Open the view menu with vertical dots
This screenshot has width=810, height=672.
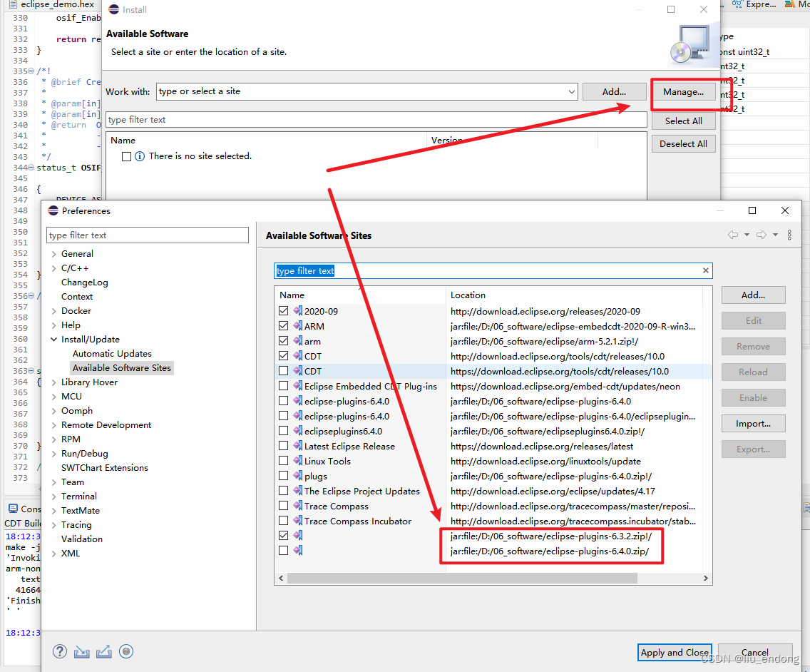[x=790, y=235]
